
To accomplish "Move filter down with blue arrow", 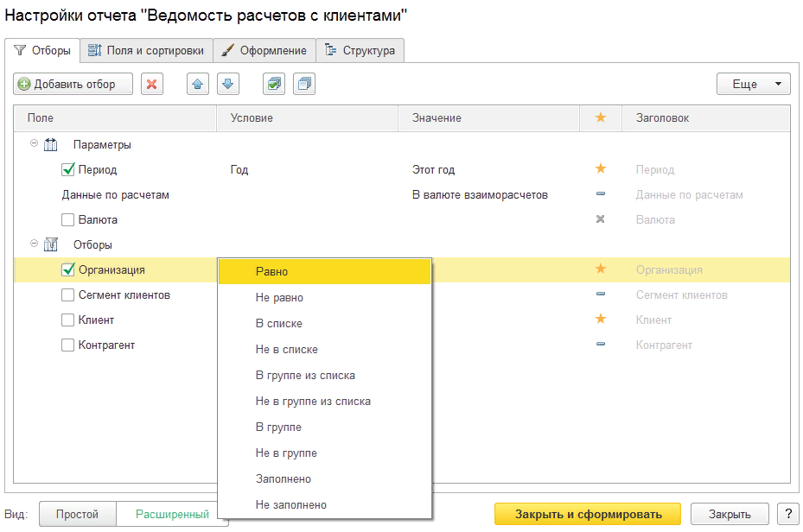I will click(x=227, y=84).
